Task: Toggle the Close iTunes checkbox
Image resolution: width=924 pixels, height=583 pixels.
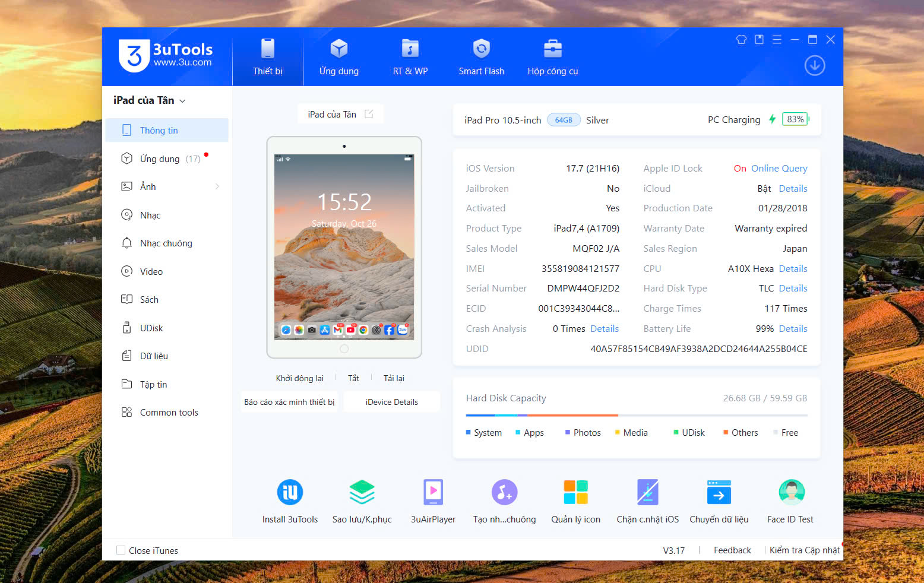Action: coord(121,550)
